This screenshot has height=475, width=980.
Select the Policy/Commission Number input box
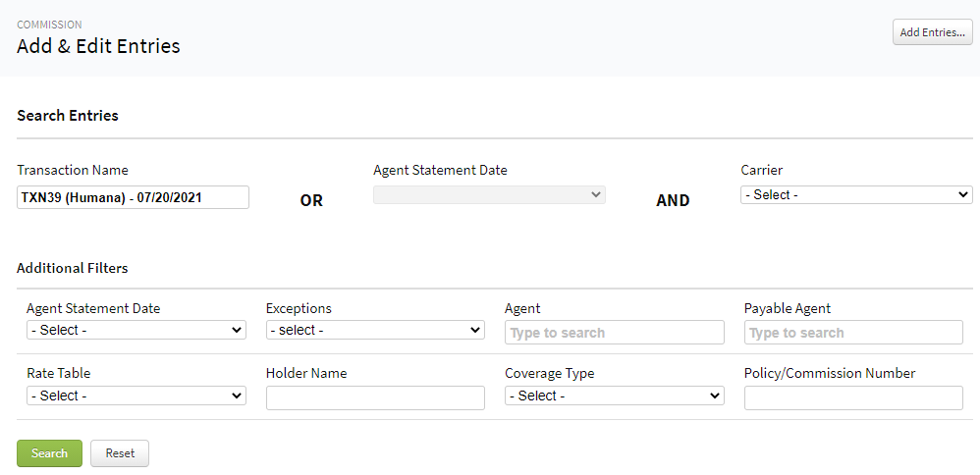point(852,397)
